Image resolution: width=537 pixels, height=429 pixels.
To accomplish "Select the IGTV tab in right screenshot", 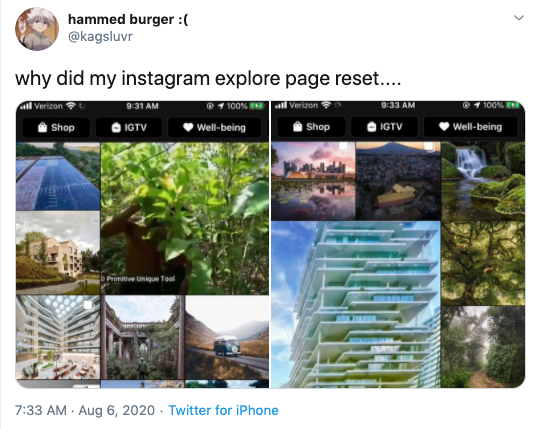I will pos(385,127).
